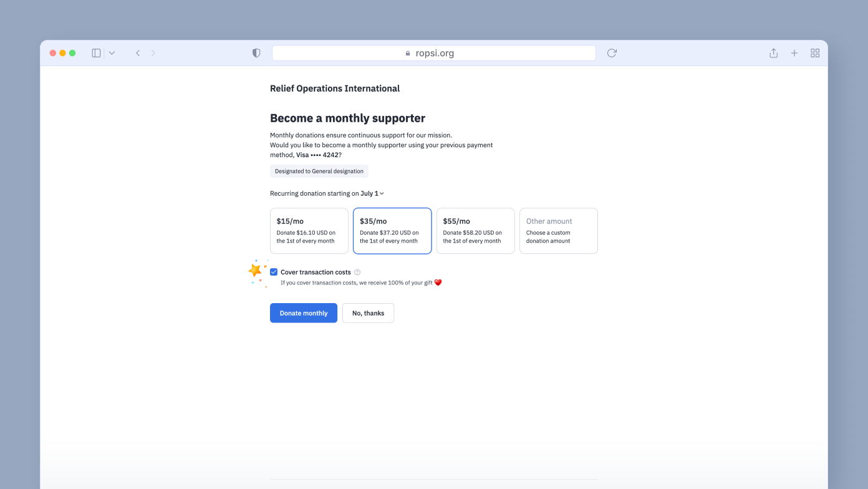The width and height of the screenshot is (868, 489).
Task: Click the Cover transaction costs label
Action: (x=316, y=272)
